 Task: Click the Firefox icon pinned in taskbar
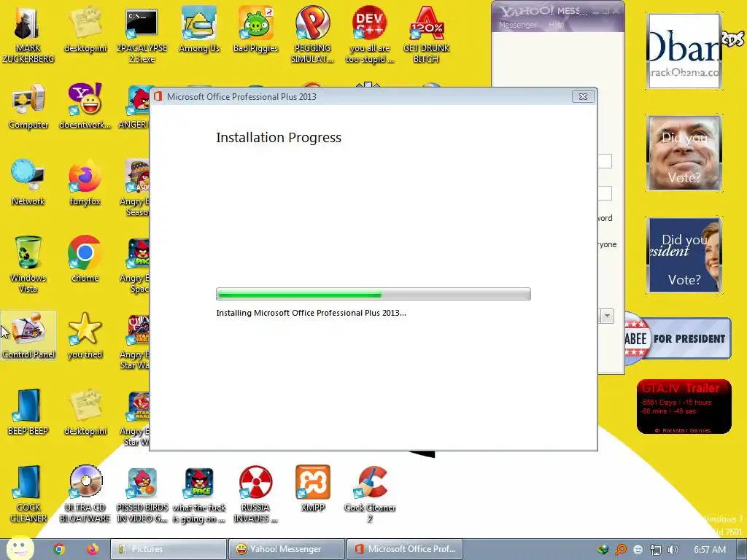[93, 549]
